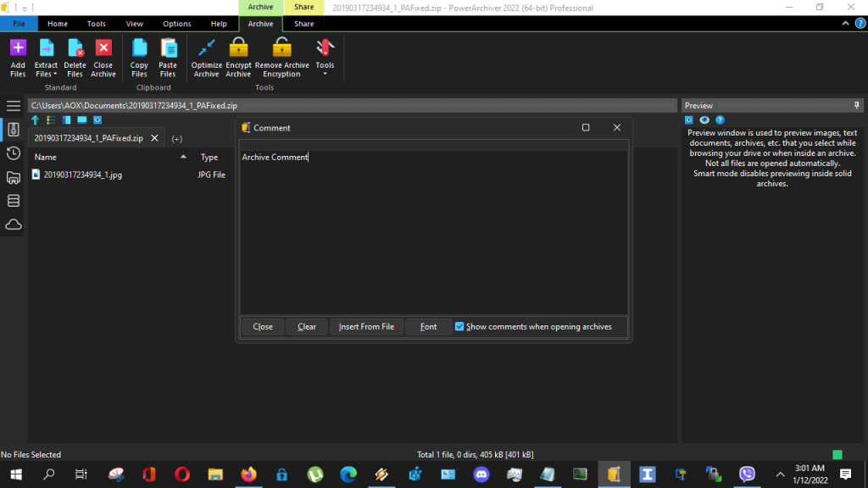Toggle the folder pane icon

point(66,120)
